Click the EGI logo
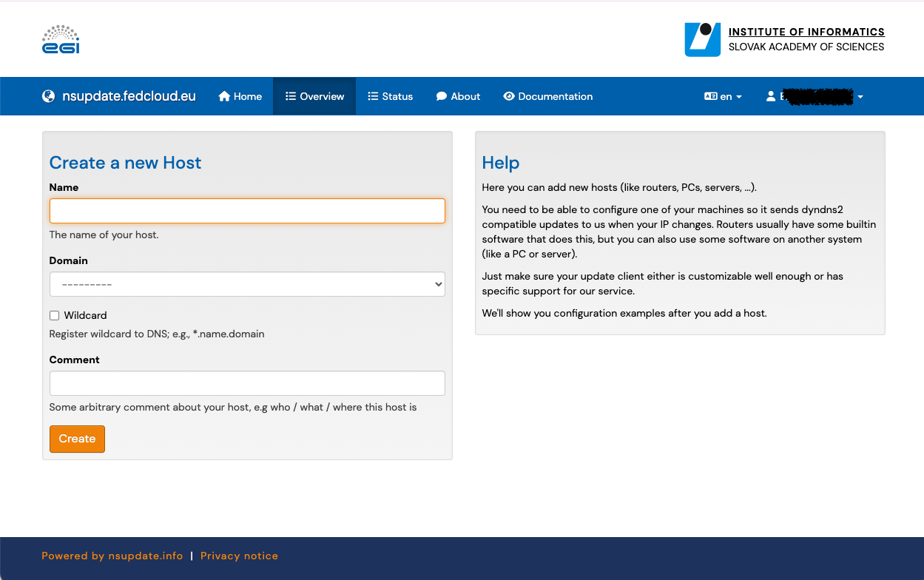924x580 pixels. [x=61, y=39]
